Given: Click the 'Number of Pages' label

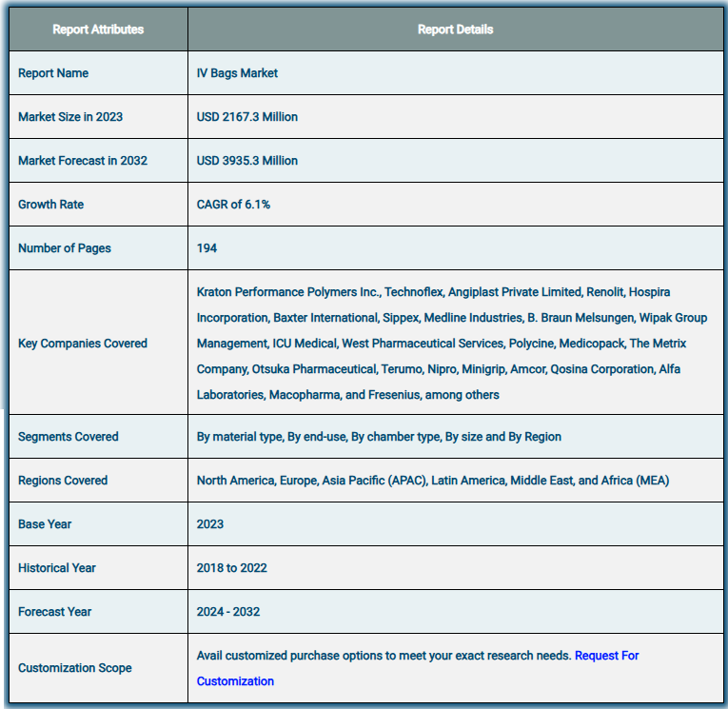Looking at the screenshot, I should pyautogui.click(x=65, y=248).
